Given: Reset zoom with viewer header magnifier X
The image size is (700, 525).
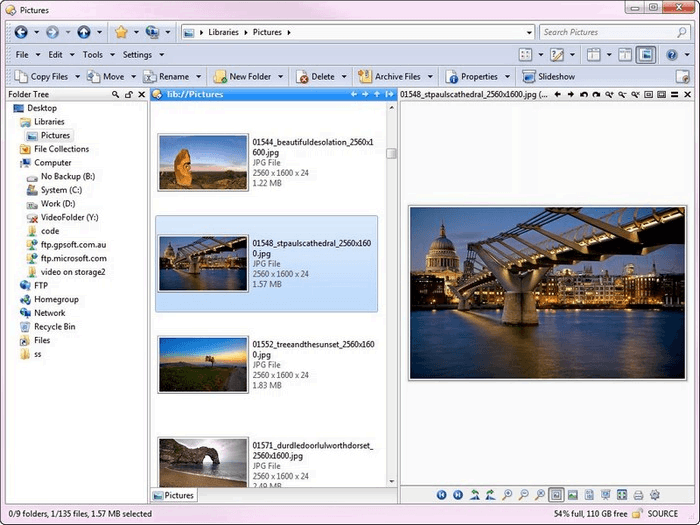Looking at the screenshot, I should pos(635,94).
